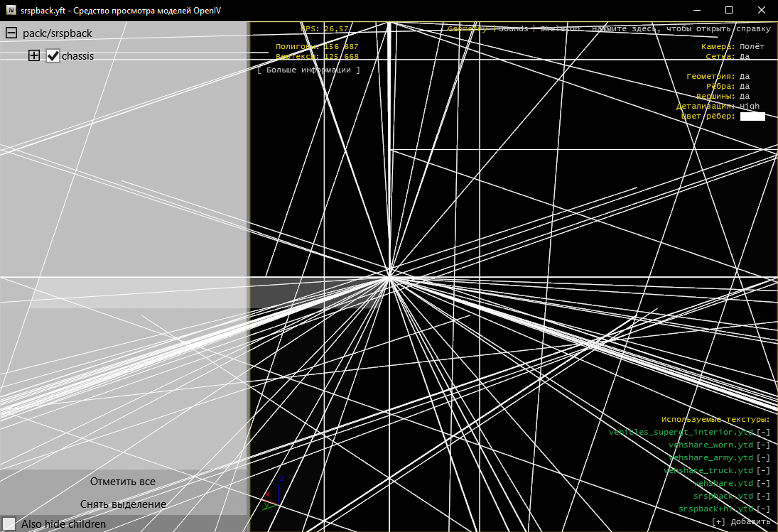Screen dimensions: 778x532
Task: Toggle the Сетка grid value Да
Action: click(x=745, y=56)
